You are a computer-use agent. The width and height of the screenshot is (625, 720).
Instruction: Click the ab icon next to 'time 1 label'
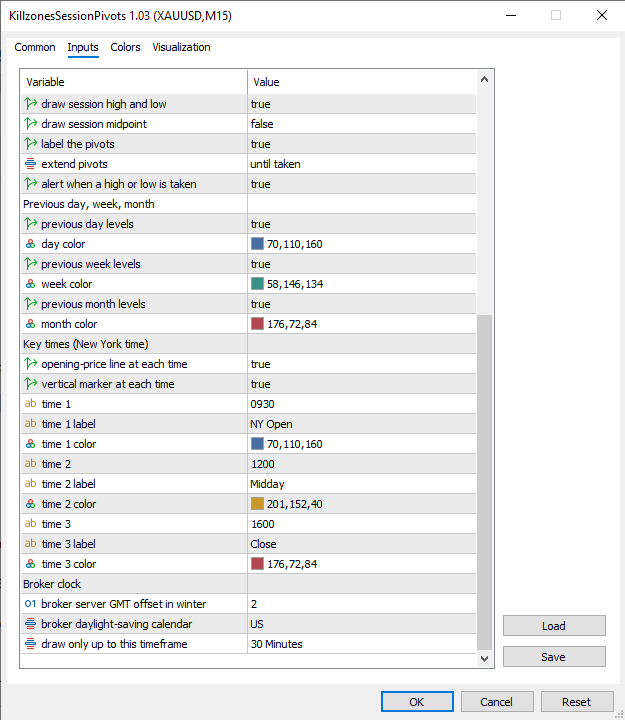tap(30, 423)
